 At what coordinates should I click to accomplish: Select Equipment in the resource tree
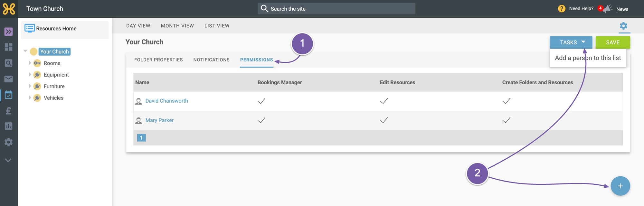point(56,75)
